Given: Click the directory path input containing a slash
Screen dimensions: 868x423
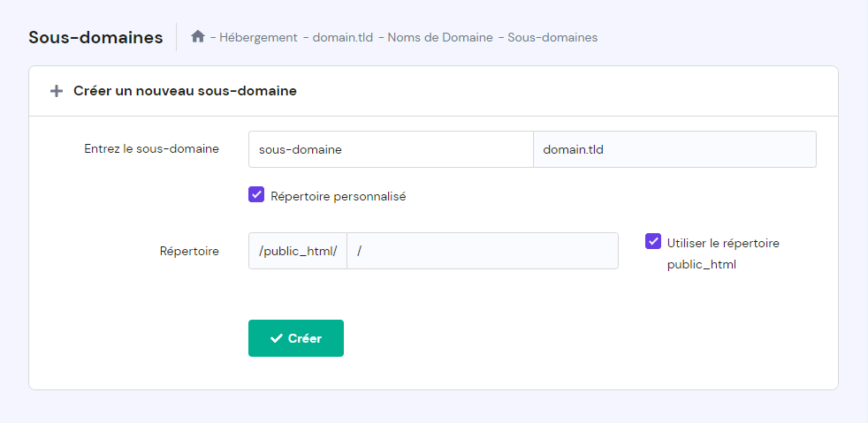Looking at the screenshot, I should point(483,251).
